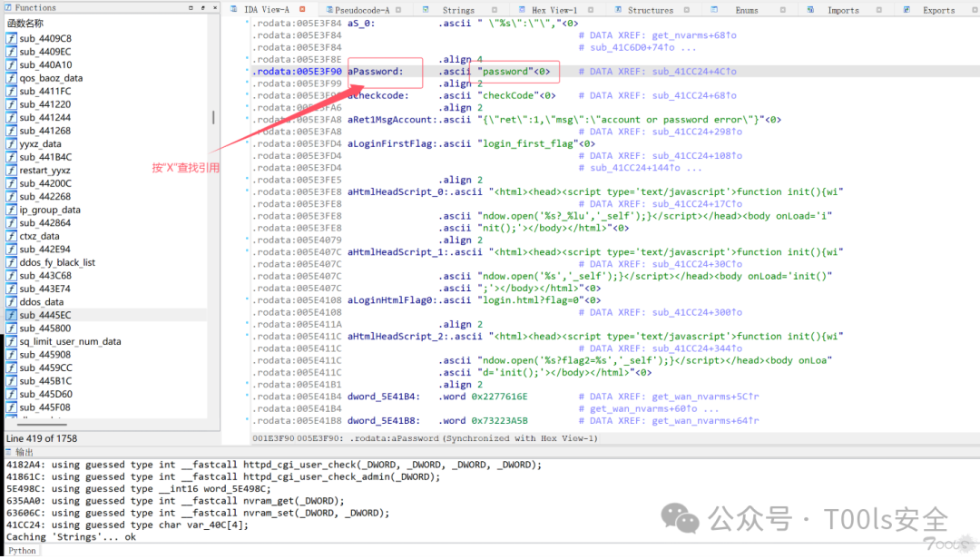This screenshot has width=980, height=559.
Task: Close the Functions panel
Action: pyautogui.click(x=215, y=8)
